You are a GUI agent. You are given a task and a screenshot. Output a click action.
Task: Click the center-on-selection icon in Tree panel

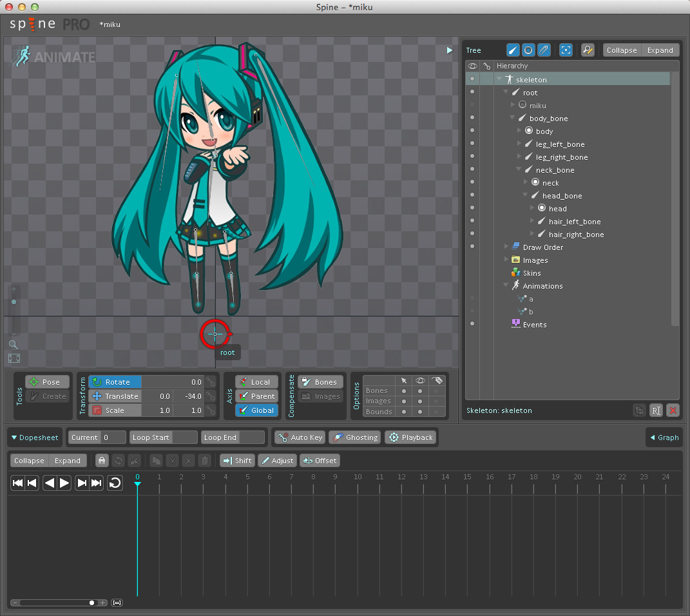point(566,50)
